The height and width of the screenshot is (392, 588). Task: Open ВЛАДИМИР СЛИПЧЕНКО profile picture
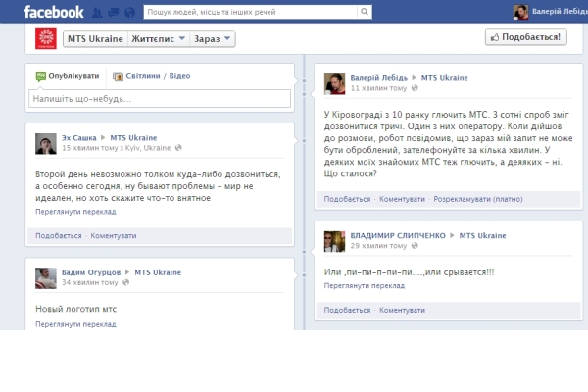[x=334, y=242]
